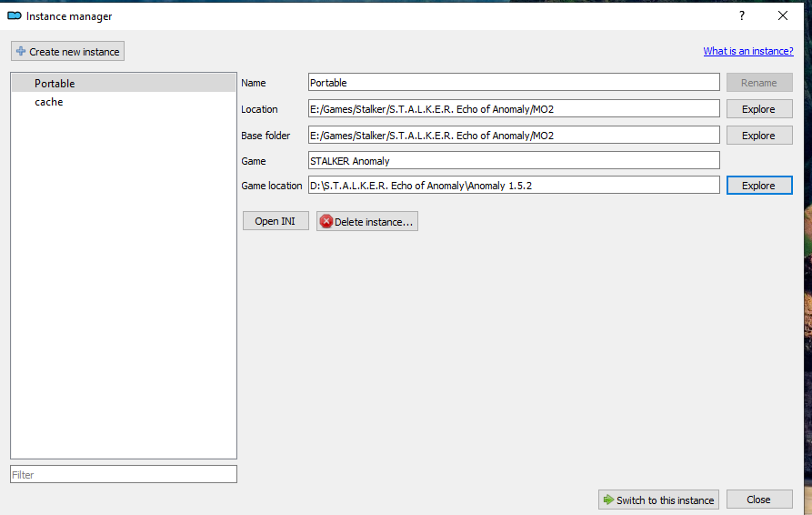The image size is (812, 515).
Task: Click the help question mark in title bar
Action: pos(742,16)
